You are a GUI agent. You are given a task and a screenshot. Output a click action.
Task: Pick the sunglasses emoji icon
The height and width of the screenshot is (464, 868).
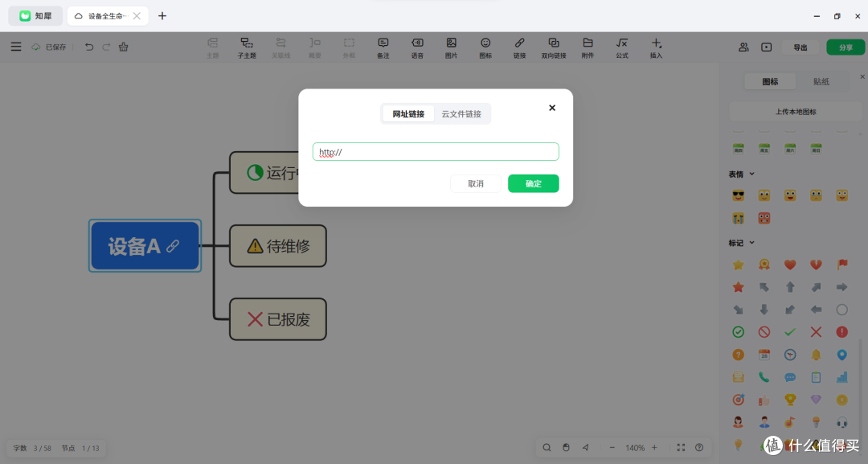[738, 195]
